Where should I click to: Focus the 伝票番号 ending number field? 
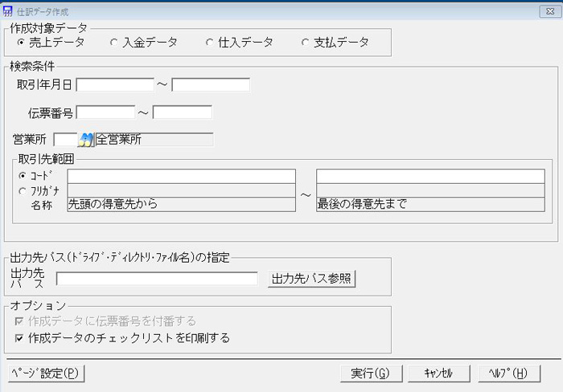point(183,112)
